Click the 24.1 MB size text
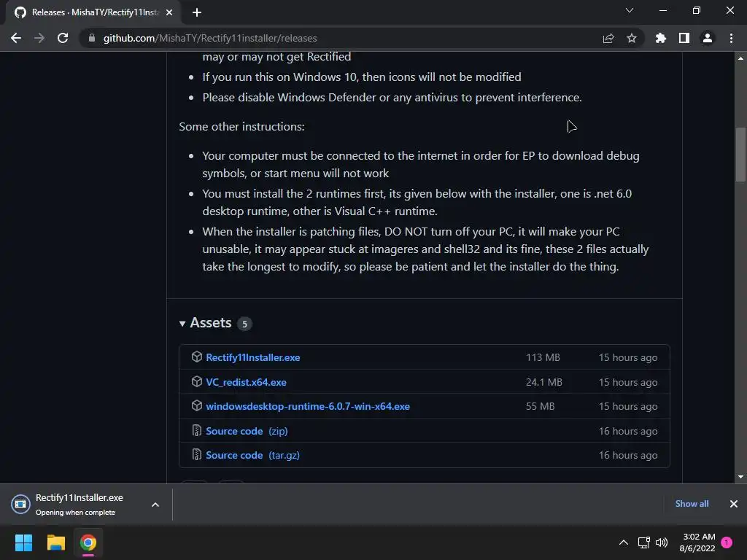747x560 pixels. coord(544,382)
